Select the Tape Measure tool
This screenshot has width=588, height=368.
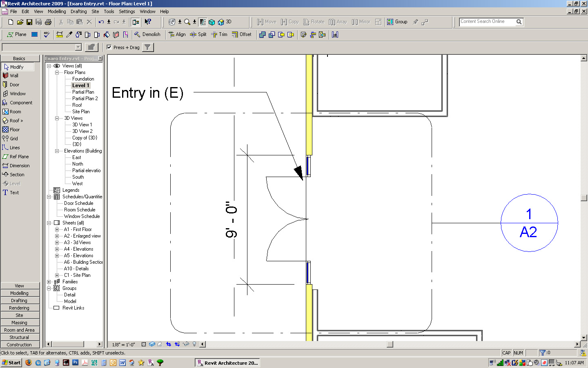(60, 35)
